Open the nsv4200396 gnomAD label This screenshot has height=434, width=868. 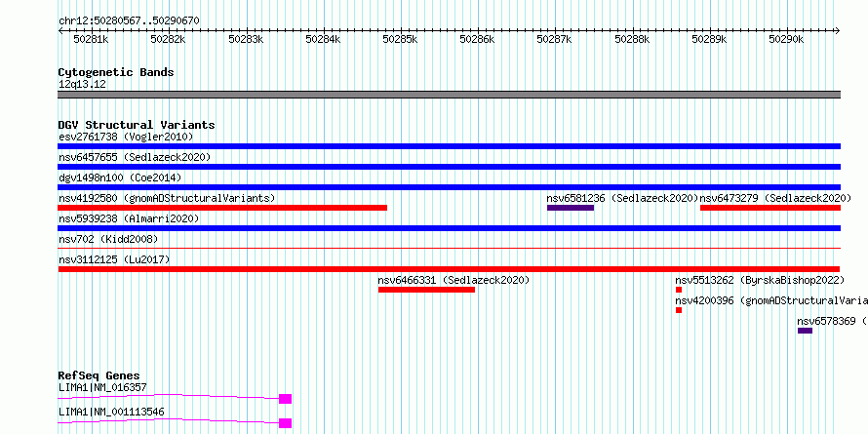click(771, 300)
